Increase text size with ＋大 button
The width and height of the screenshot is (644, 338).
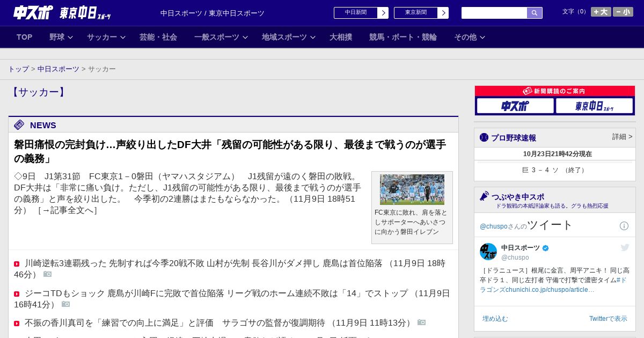[601, 12]
